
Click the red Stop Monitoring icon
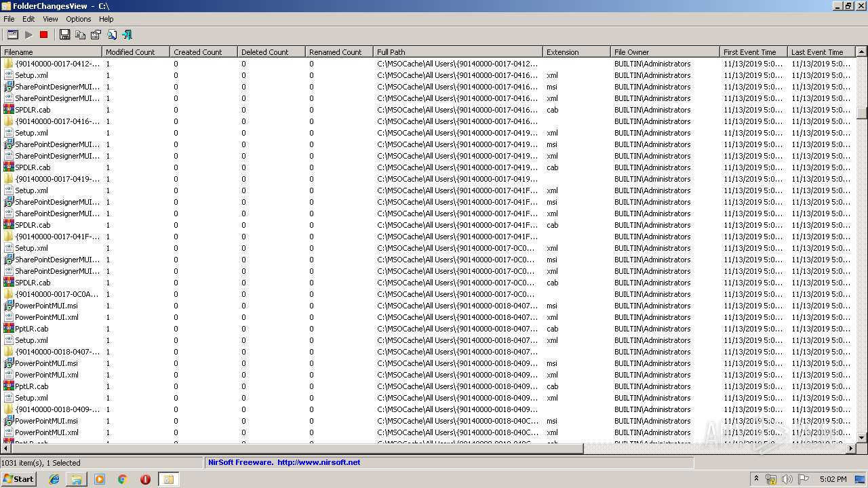44,35
